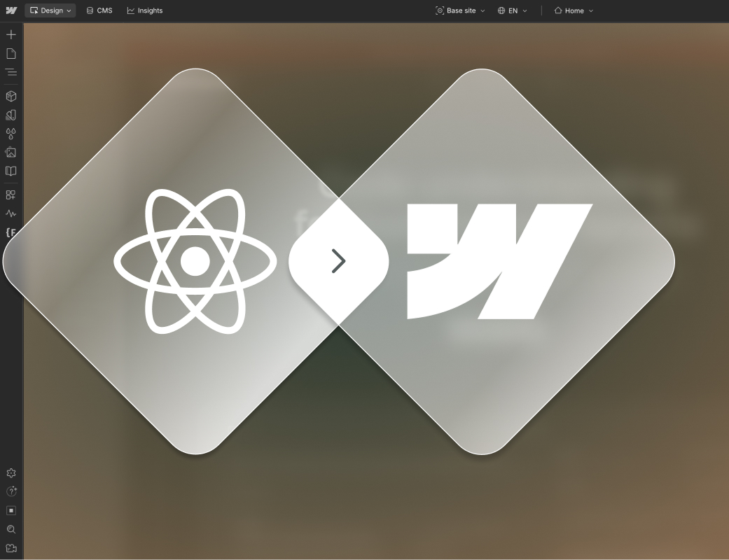The width and height of the screenshot is (729, 560).
Task: Open the EN locale dropdown
Action: click(513, 10)
